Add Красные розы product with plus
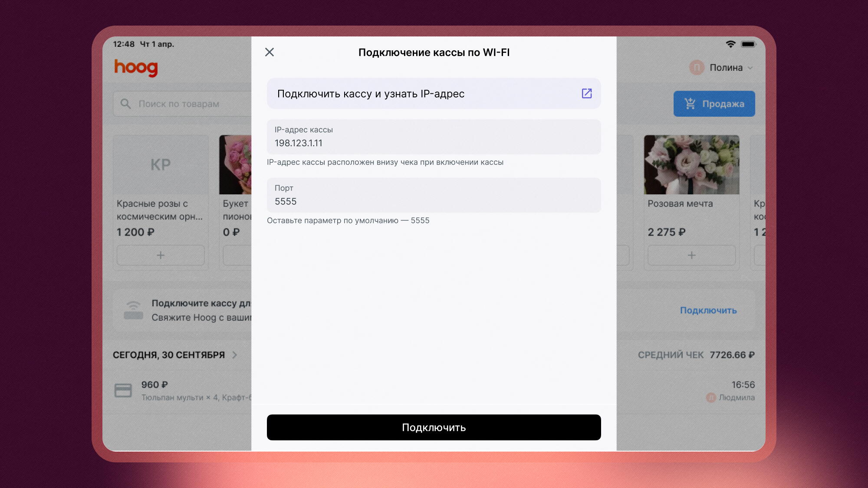The image size is (868, 488). pos(161,255)
